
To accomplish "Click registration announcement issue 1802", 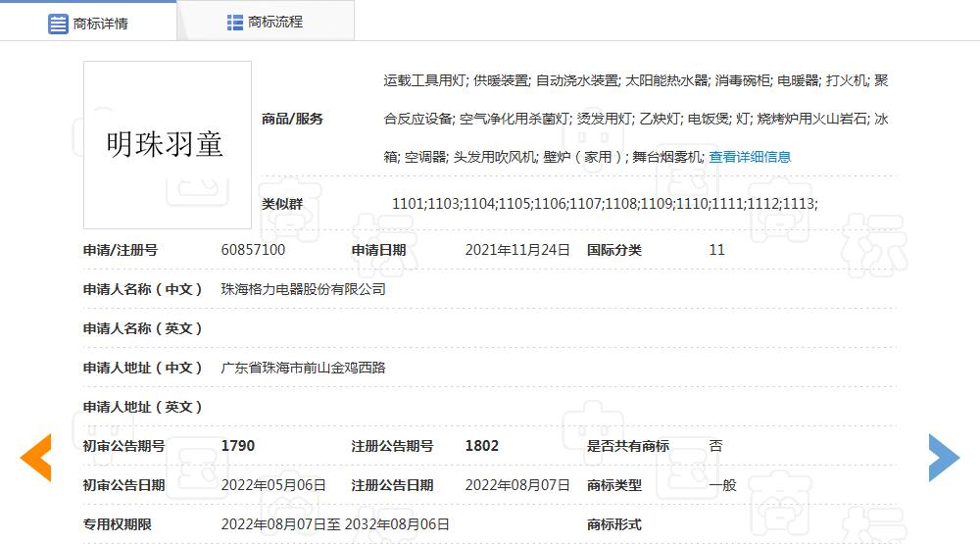I will [482, 446].
